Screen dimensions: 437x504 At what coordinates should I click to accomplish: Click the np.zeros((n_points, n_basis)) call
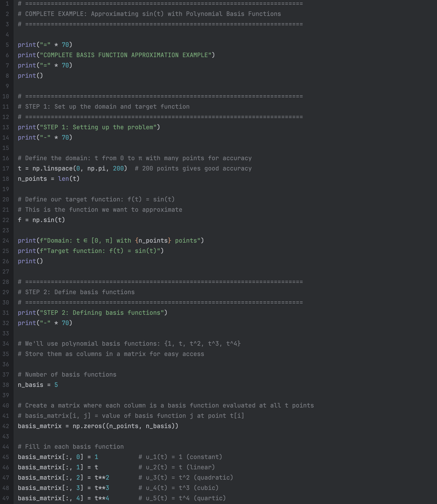(125, 426)
